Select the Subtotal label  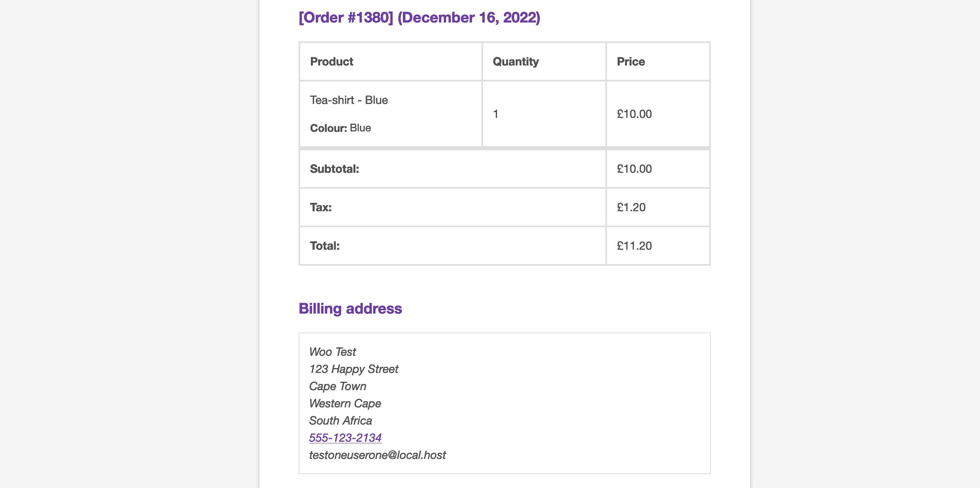click(x=334, y=169)
